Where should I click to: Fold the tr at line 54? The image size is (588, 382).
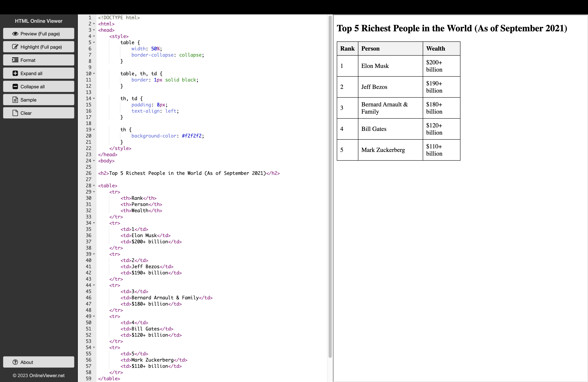(94, 347)
